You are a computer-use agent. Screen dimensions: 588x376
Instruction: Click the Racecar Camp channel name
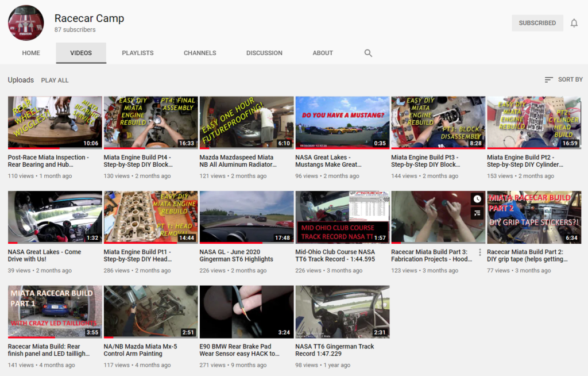tap(89, 18)
